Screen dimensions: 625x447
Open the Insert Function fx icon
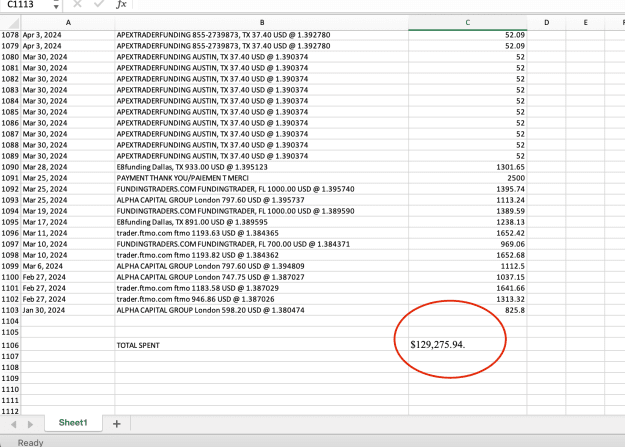pos(121,4)
